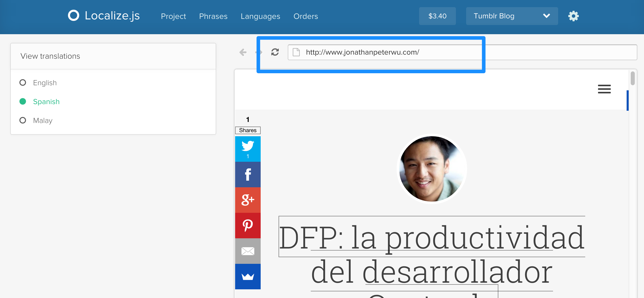Share by email envelope icon
This screenshot has width=644, height=298.
pyautogui.click(x=248, y=251)
